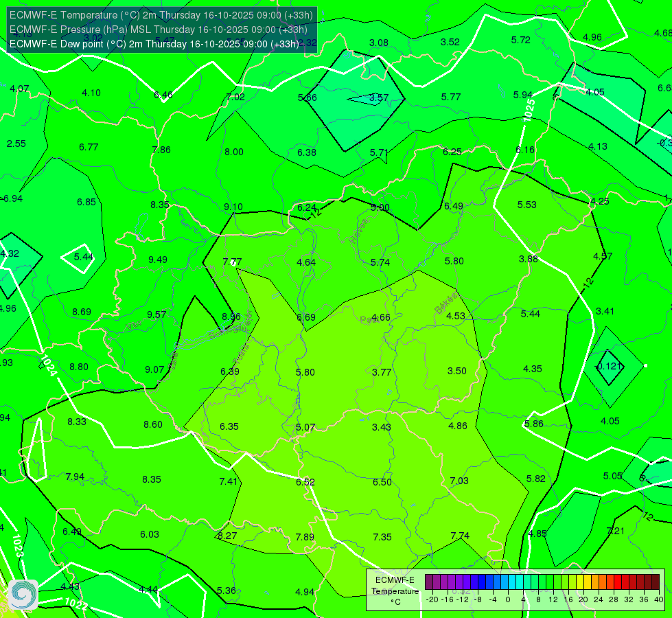Click the value 5.07
Image resolution: width=672 pixels, height=618 pixels.
pyautogui.click(x=305, y=428)
